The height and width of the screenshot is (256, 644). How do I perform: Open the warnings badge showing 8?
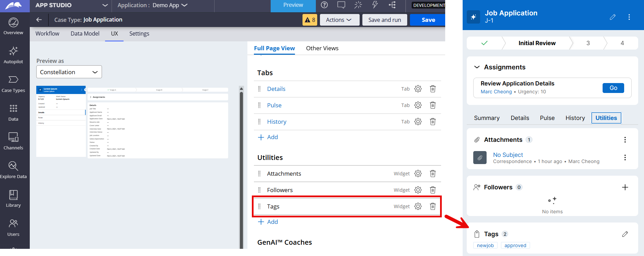(x=310, y=20)
